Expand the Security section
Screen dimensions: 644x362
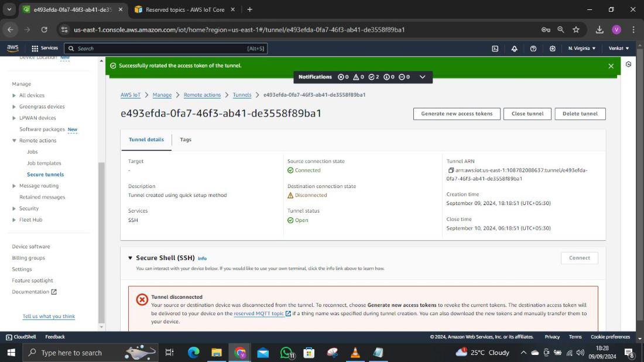14,209
